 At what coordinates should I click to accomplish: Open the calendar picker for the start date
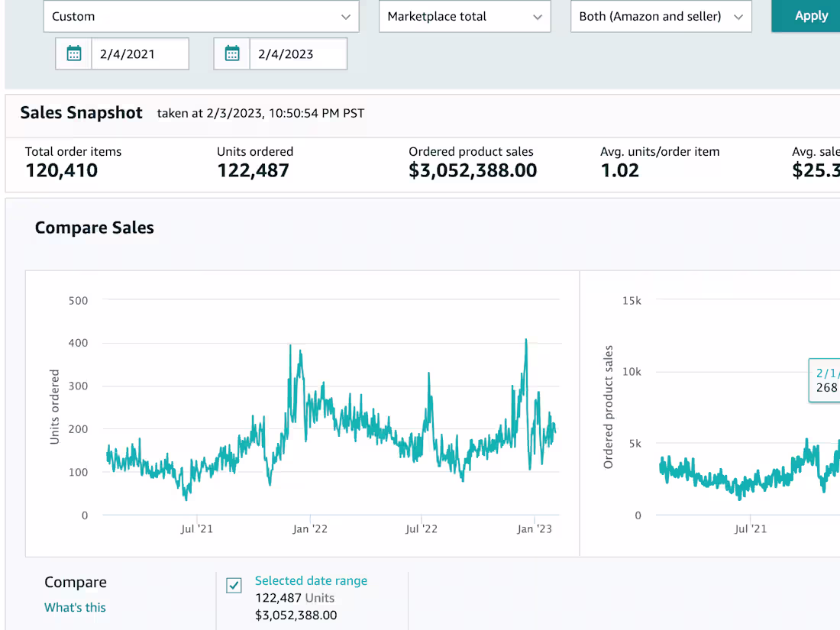coord(73,53)
